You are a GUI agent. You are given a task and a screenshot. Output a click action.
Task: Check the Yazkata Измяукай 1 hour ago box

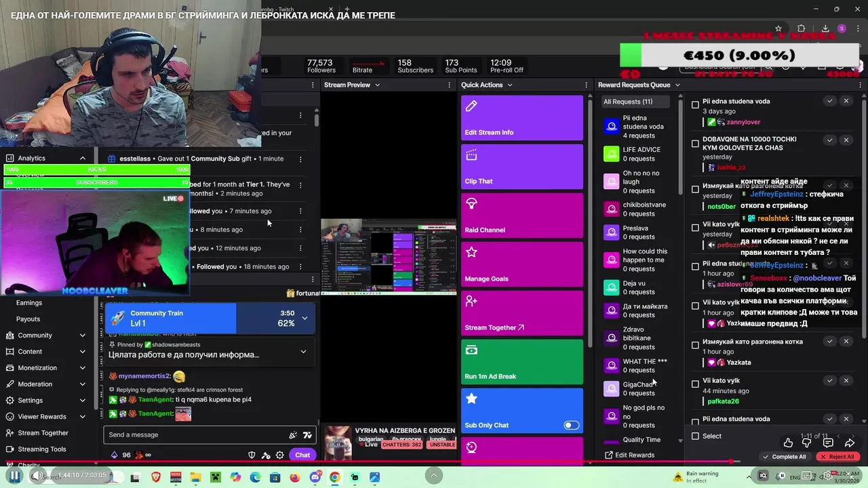pos(695,345)
